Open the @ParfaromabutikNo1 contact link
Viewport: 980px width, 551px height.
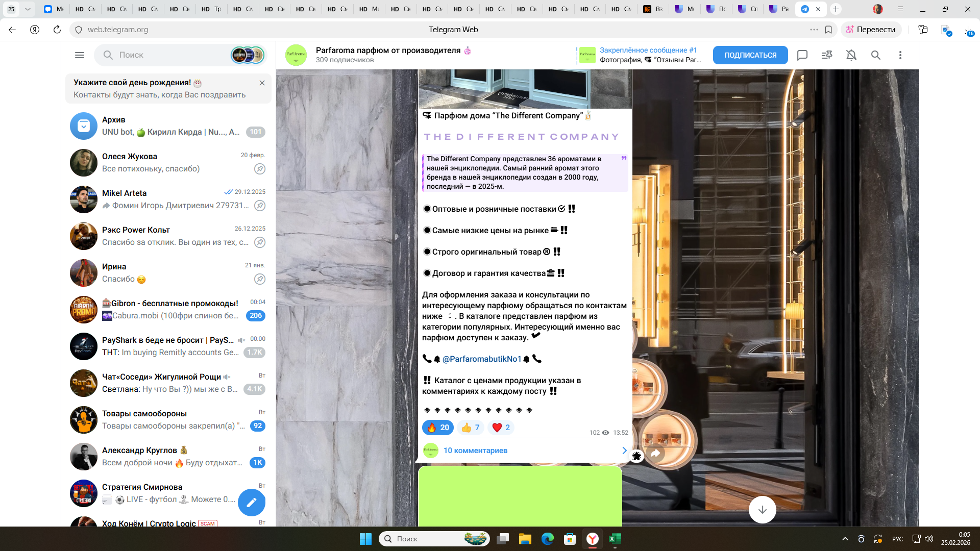click(x=481, y=359)
